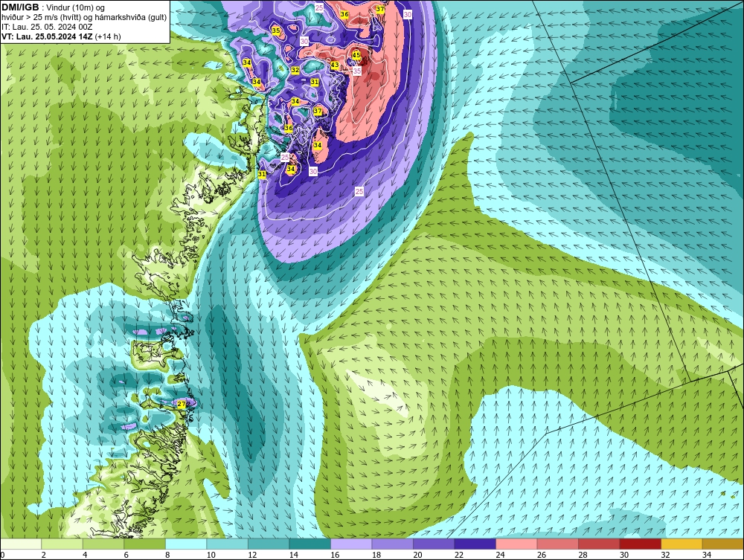
Task: Select the 26–28 m/s salmon red swatch
Action: pyautogui.click(x=557, y=544)
